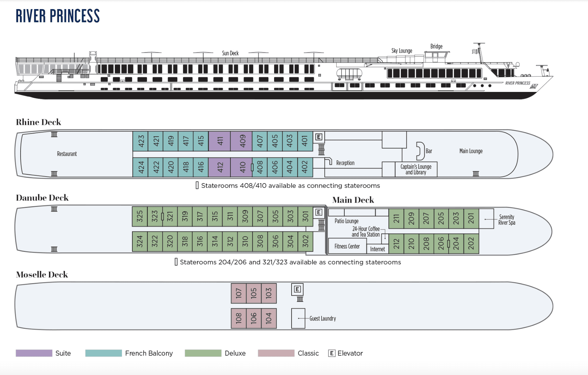Select Deluxe stateroom 325
The height and width of the screenshot is (375, 588).
[140, 217]
